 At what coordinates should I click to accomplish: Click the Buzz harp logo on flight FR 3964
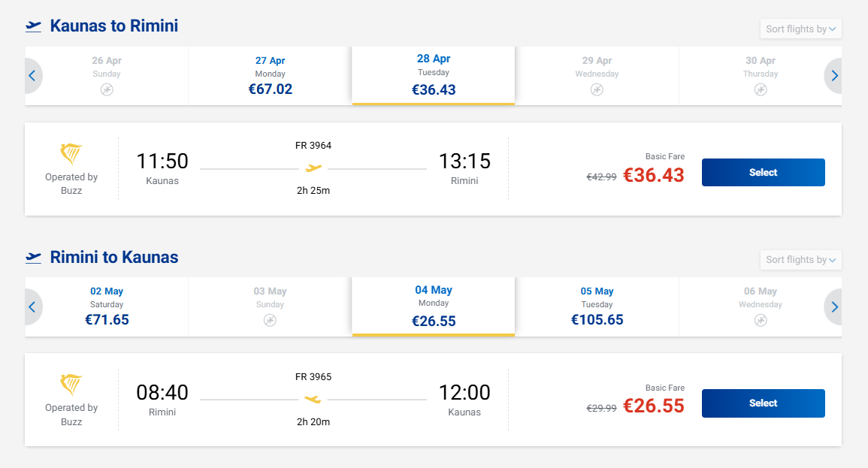tap(71, 155)
